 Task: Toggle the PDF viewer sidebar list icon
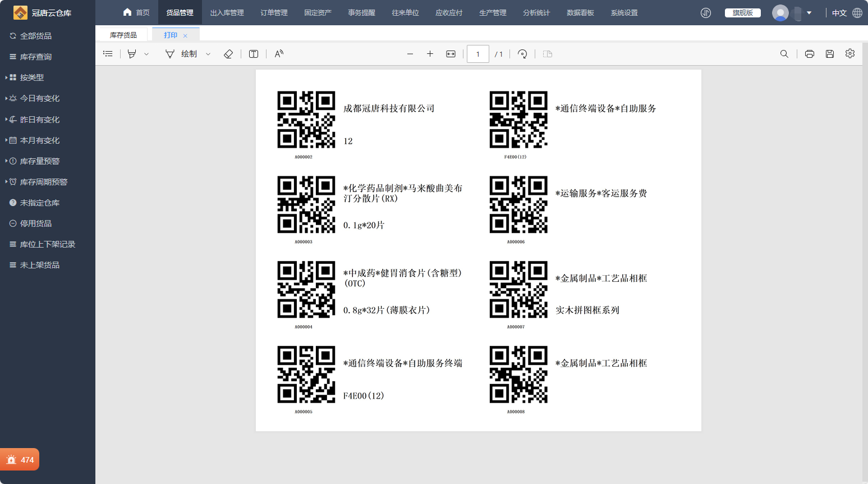click(108, 54)
